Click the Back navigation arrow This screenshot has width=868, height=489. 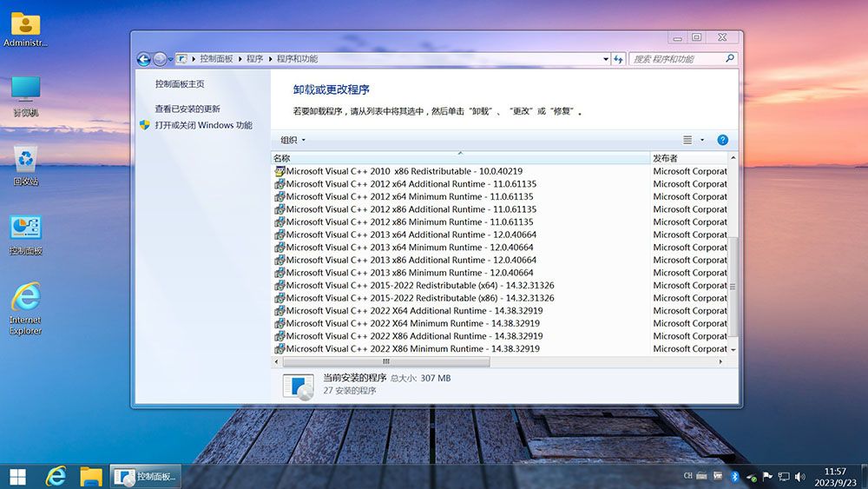tap(144, 59)
